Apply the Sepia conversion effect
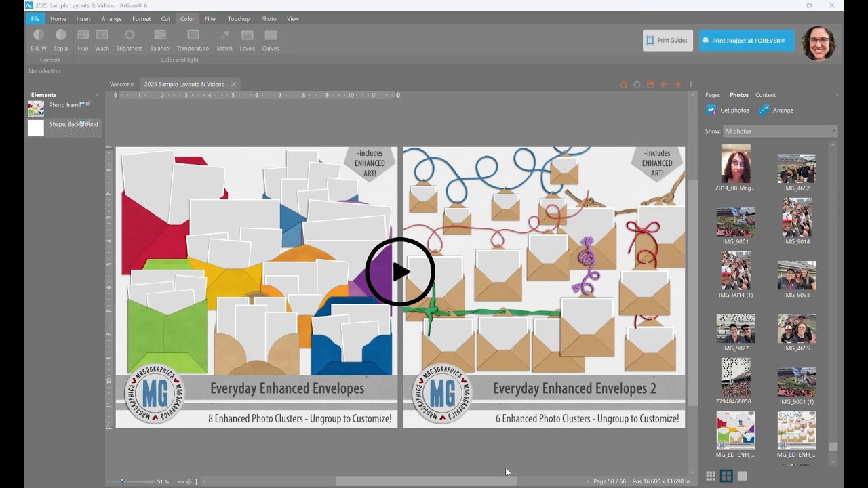The width and height of the screenshot is (868, 488). (x=61, y=41)
